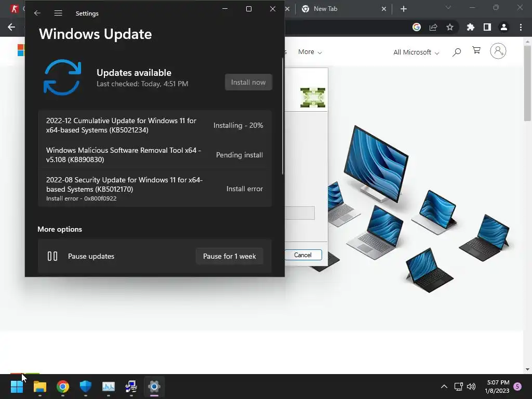532x399 pixels.
Task: Bookmark this page with star icon
Action: [x=450, y=27]
